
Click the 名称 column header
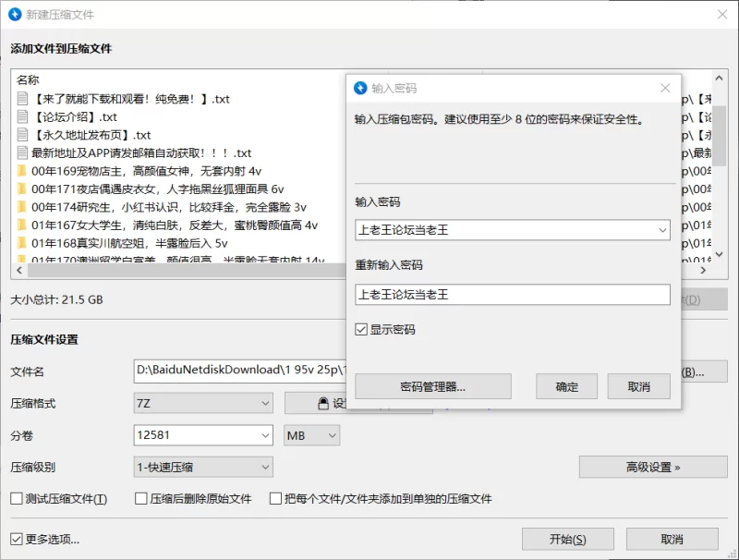click(28, 80)
